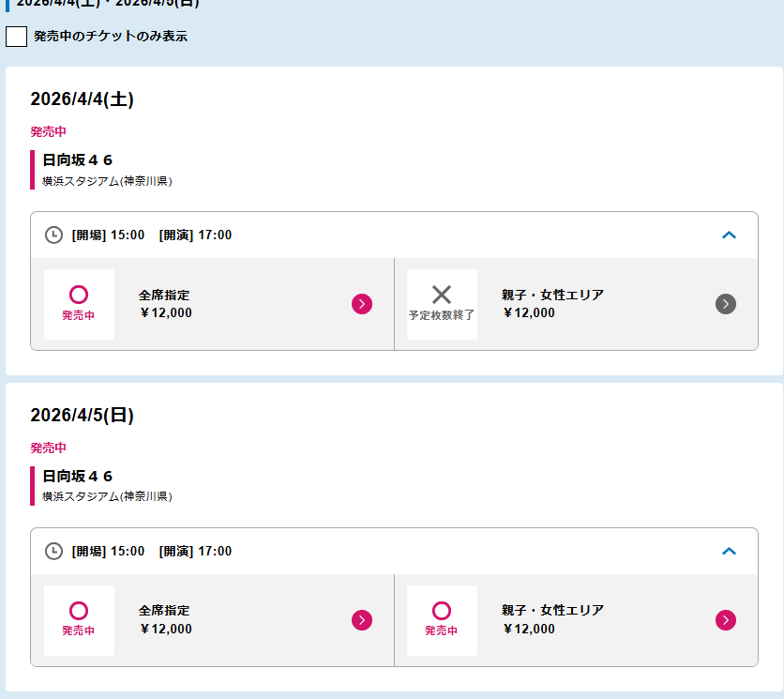Viewport: 784px width, 699px height.
Task: Click the 2026/4/4(土) date heading
Action: click(82, 99)
